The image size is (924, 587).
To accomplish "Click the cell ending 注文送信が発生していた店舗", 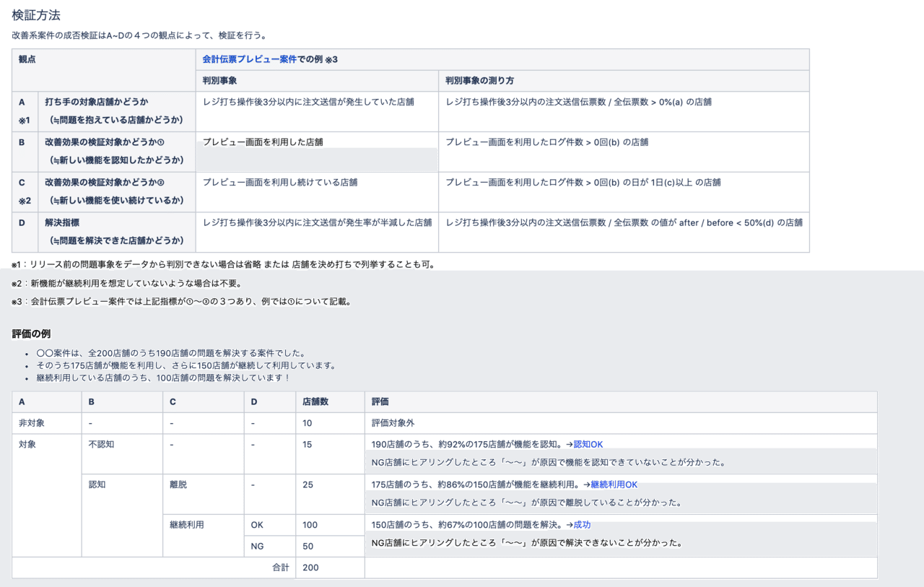I will 317,112.
